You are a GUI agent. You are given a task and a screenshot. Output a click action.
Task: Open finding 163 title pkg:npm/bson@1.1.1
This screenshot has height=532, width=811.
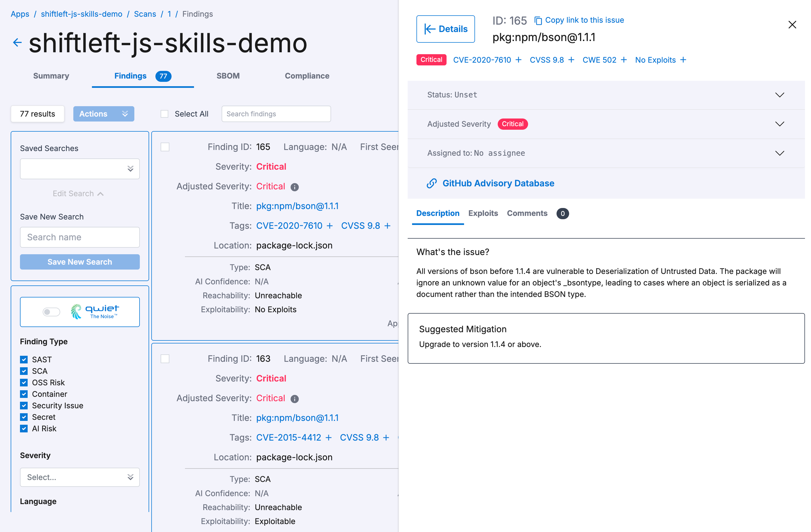[x=297, y=418]
